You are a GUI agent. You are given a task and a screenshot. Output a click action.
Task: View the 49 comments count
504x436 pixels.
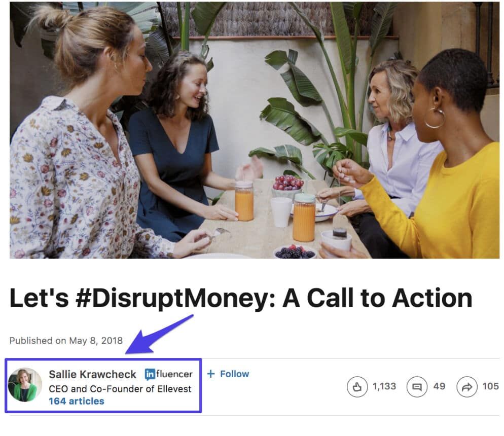pyautogui.click(x=439, y=386)
